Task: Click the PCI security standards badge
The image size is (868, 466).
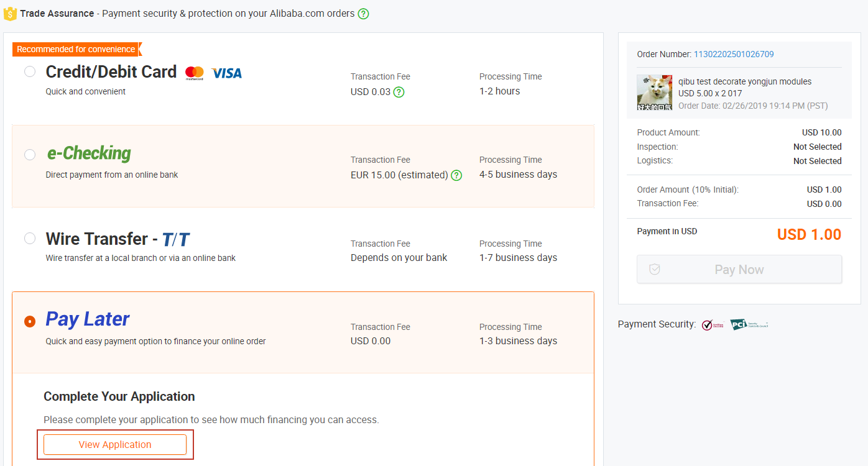Action: (x=749, y=324)
